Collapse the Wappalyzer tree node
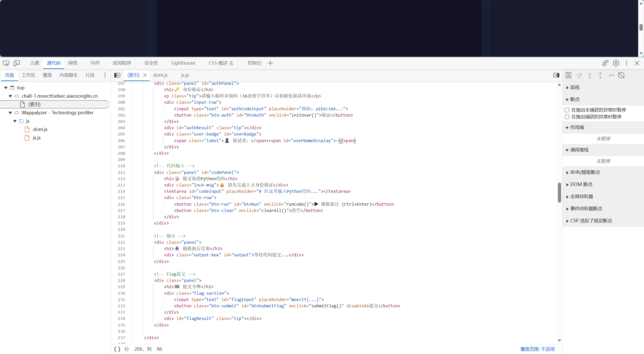644x354 pixels. point(10,113)
